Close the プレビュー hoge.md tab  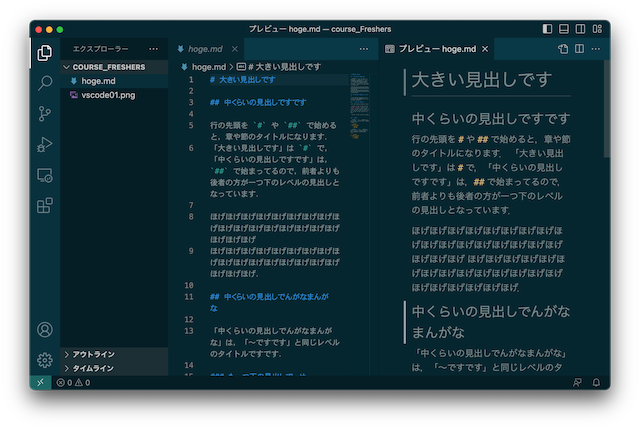(x=485, y=49)
